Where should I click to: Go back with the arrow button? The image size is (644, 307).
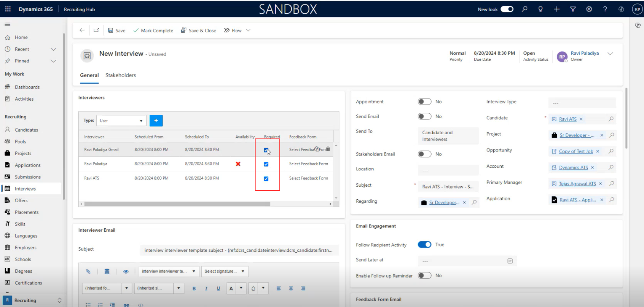click(x=82, y=30)
